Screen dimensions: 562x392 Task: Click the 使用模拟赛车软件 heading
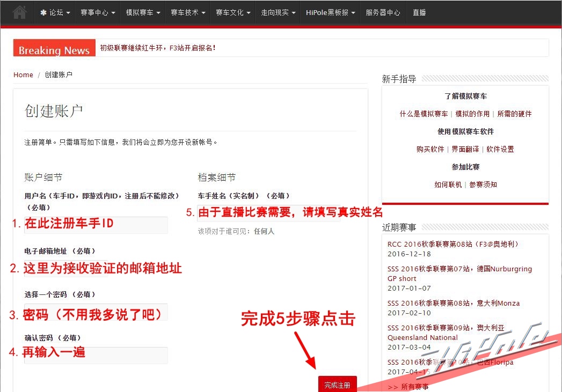pos(465,132)
